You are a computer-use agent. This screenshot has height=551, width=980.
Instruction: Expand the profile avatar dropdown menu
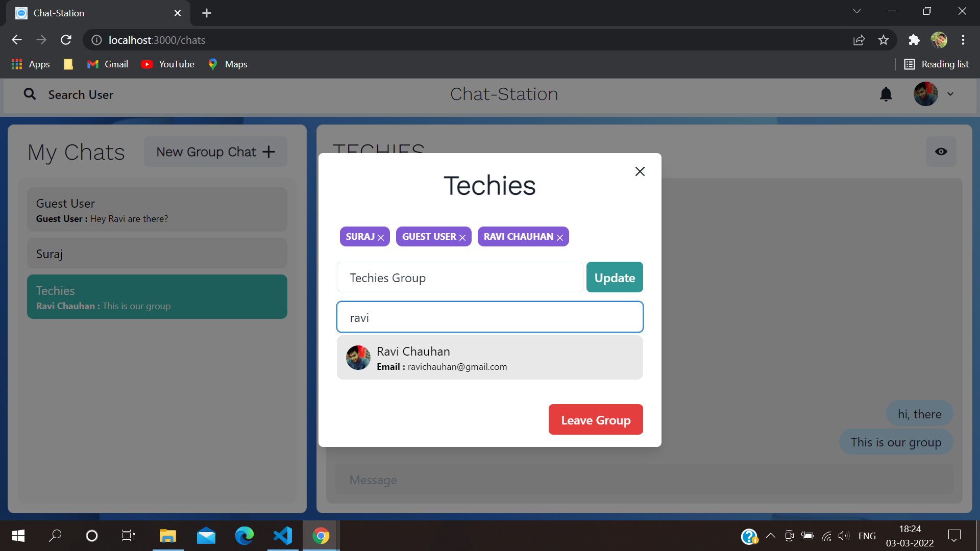(951, 94)
